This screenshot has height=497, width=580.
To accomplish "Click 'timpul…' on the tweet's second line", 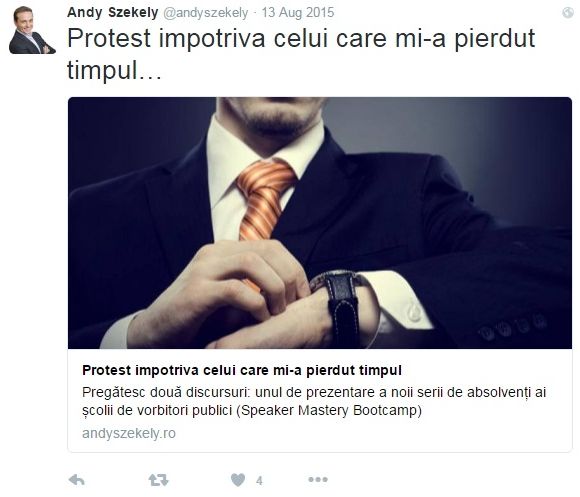I will point(114,70).
